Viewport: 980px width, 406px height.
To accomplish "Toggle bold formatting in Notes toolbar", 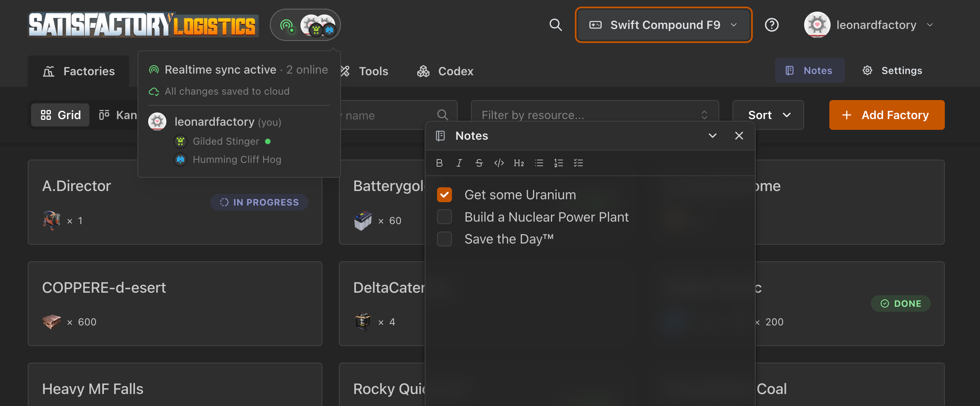I will click(440, 163).
